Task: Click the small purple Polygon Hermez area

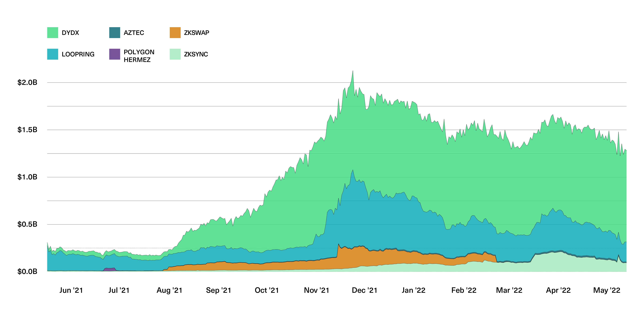Action: [109, 269]
